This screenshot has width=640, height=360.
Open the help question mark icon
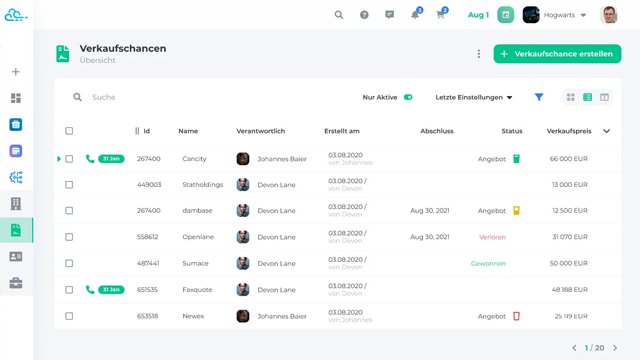[364, 15]
